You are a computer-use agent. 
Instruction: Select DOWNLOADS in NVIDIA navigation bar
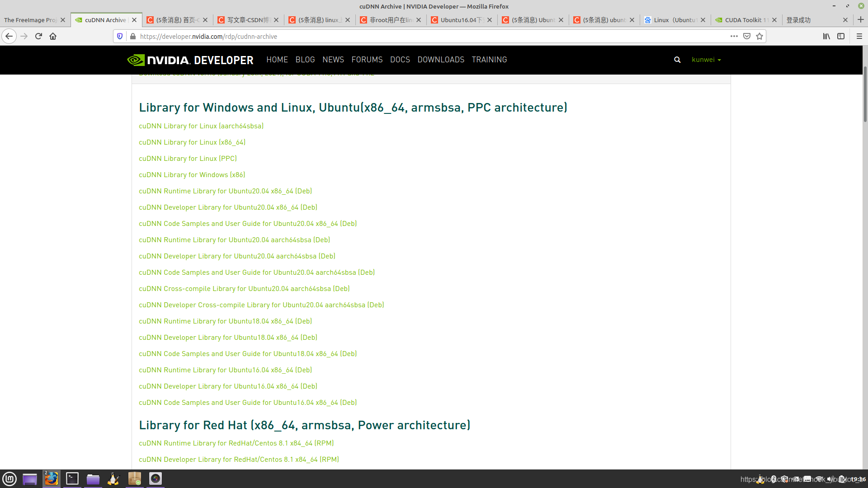tap(441, 60)
